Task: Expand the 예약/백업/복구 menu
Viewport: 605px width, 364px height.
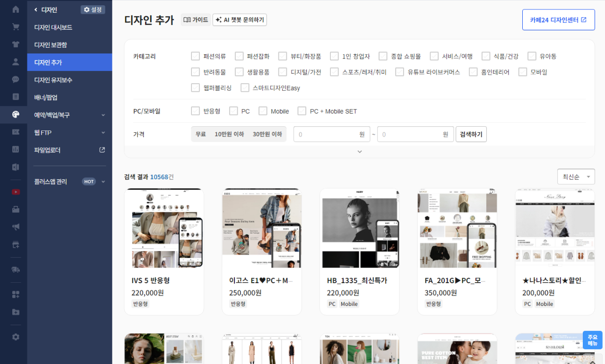Action: coord(69,115)
